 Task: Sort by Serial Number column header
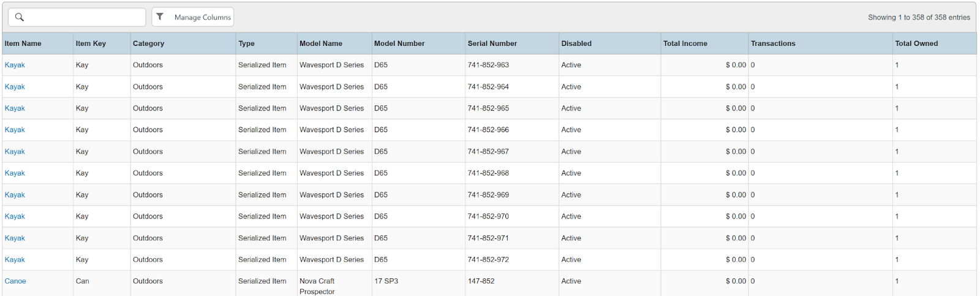click(x=492, y=43)
